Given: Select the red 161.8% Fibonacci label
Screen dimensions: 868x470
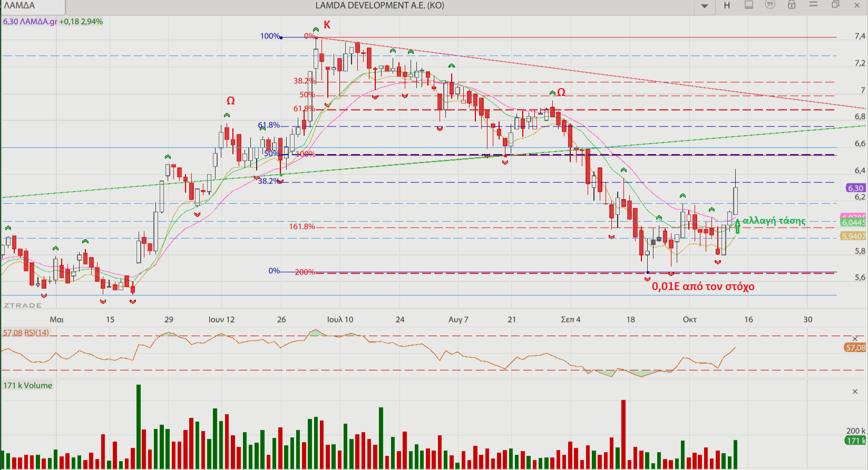Looking at the screenshot, I should pos(302,226).
